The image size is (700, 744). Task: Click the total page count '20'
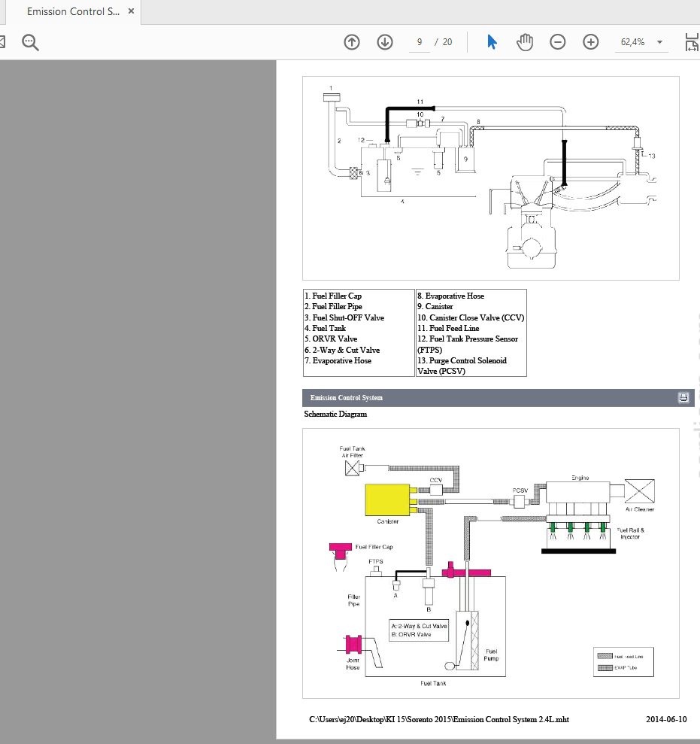447,42
